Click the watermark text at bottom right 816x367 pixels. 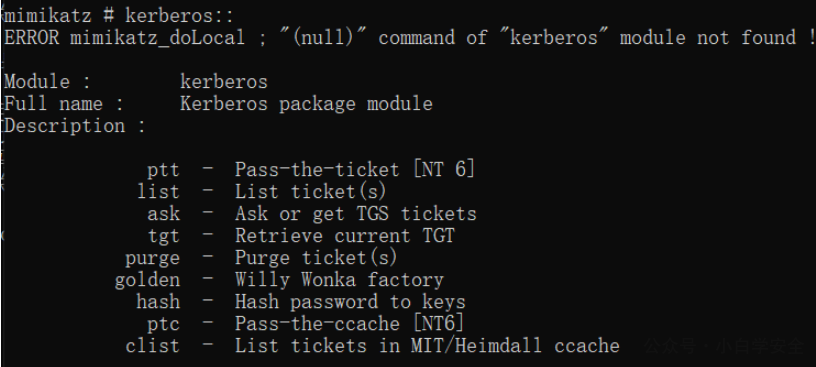(724, 346)
